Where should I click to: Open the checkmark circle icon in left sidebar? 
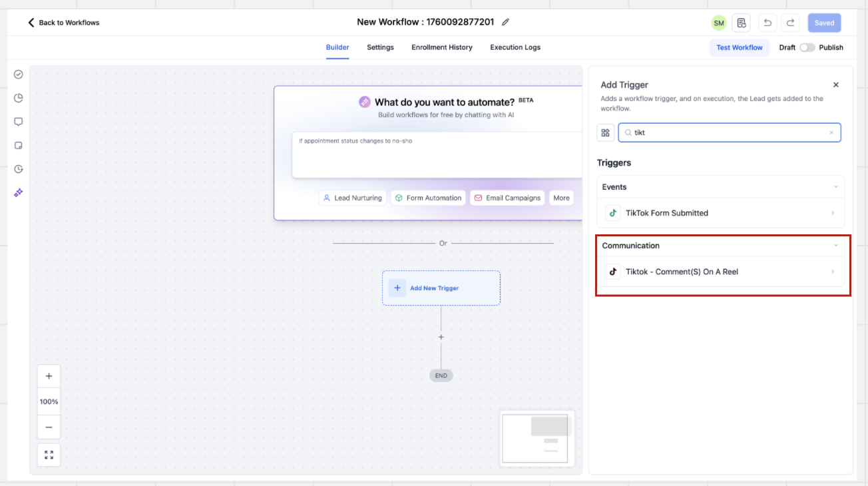[x=19, y=75]
